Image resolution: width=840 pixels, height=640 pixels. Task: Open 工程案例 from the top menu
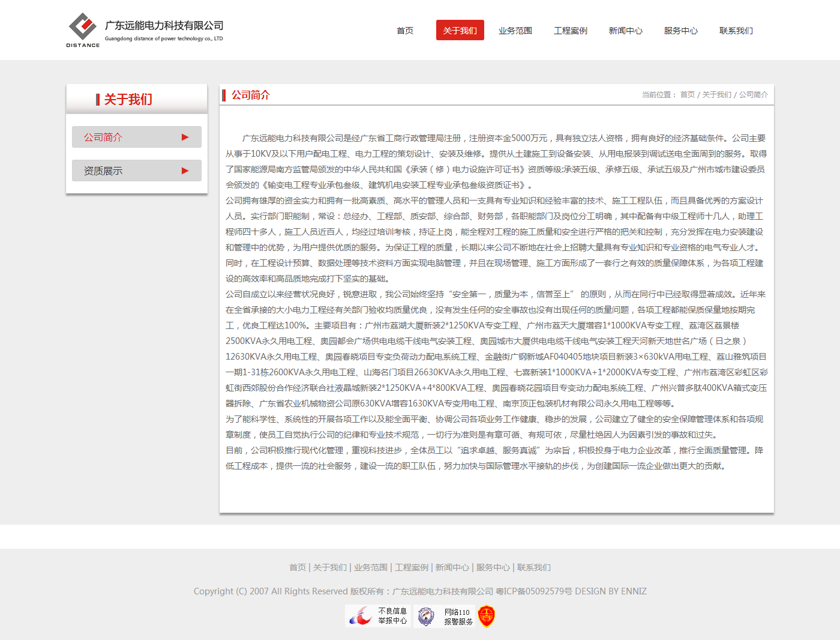[x=570, y=31]
